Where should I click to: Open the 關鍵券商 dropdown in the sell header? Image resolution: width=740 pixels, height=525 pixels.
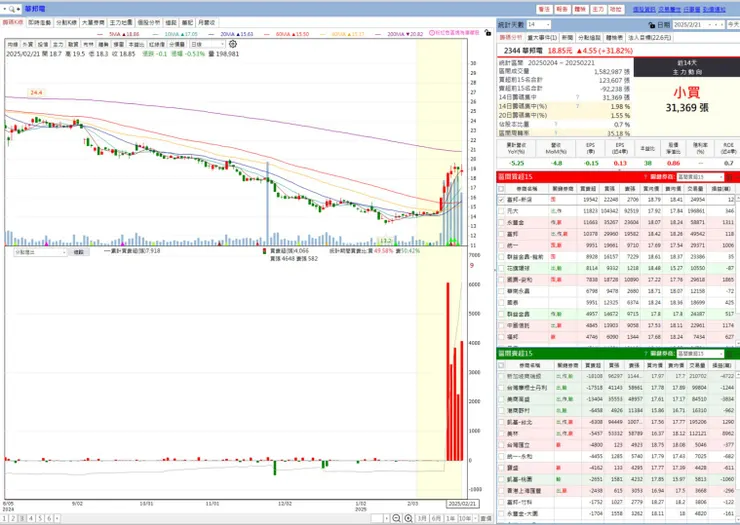[700, 354]
